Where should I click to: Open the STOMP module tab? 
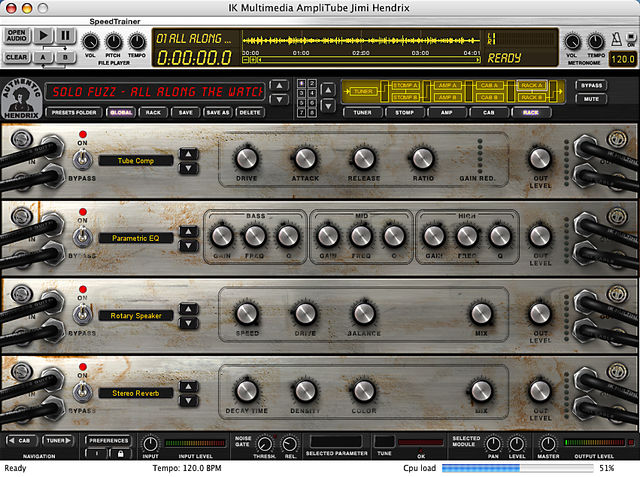[404, 113]
